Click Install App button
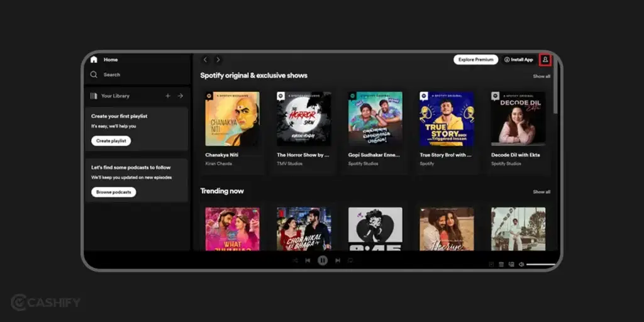This screenshot has height=322, width=644. click(518, 60)
